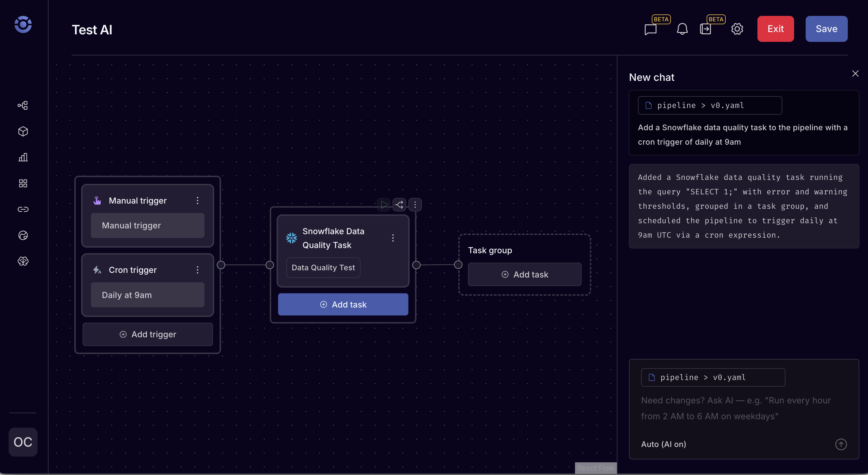Screen dimensions: 868x475
Task: Click the AI brain icon in sidebar
Action: click(23, 261)
